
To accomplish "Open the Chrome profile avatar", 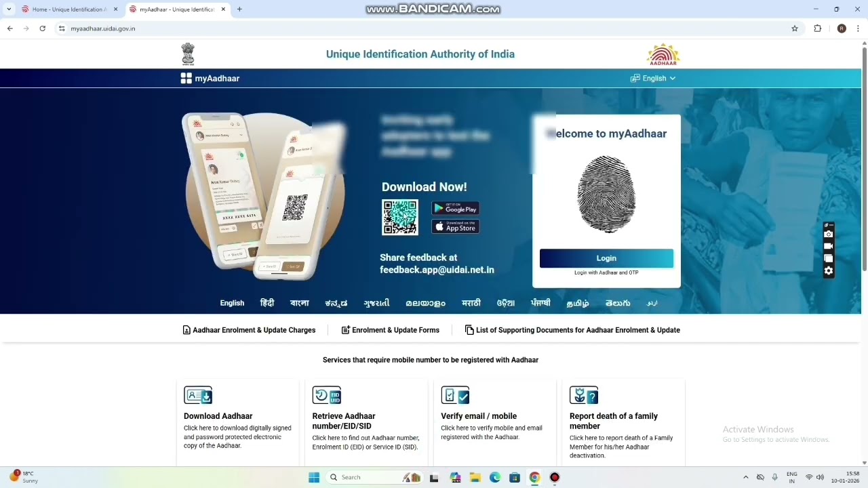I will (842, 28).
